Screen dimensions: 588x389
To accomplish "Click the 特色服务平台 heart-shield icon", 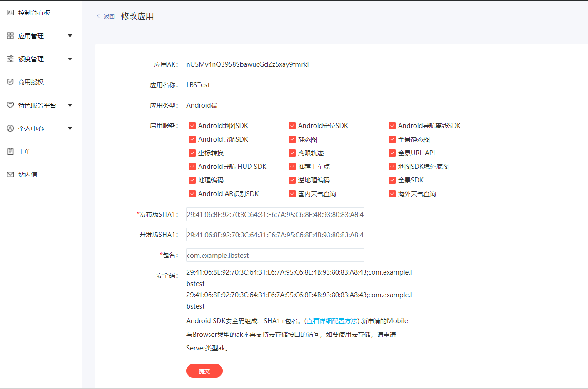I will pyautogui.click(x=10, y=105).
